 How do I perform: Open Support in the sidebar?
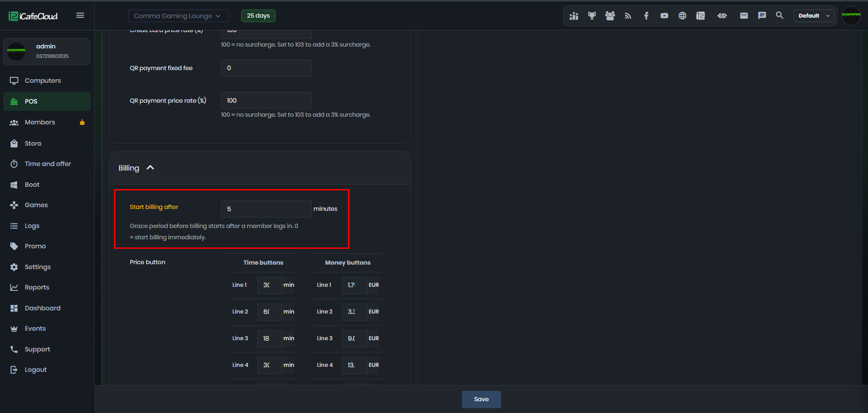pyautogui.click(x=47, y=349)
